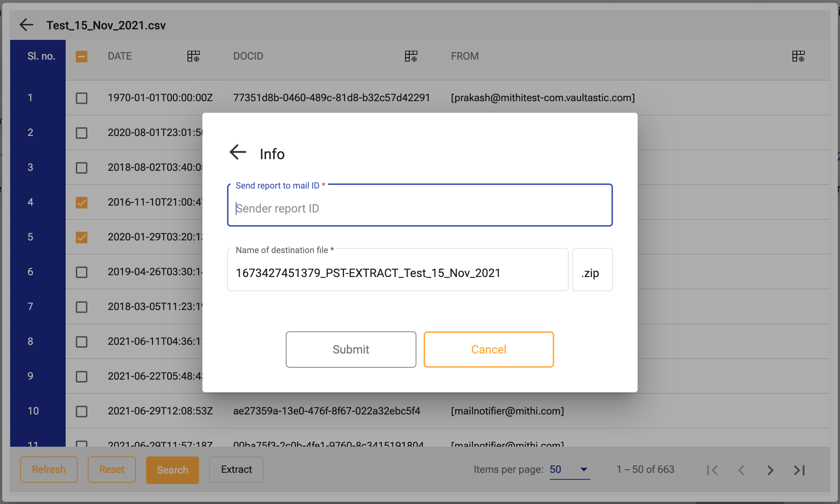This screenshot has width=840, height=504.
Task: Click the Submit button
Action: point(351,350)
